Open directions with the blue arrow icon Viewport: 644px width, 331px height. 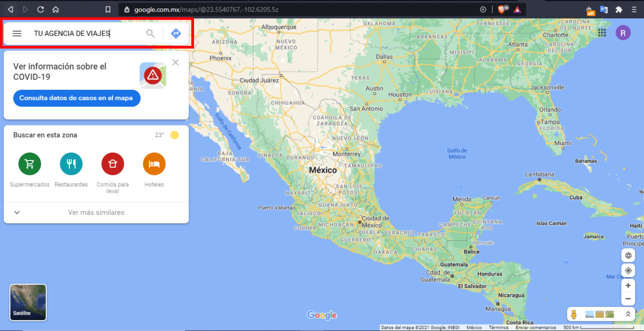tap(176, 33)
